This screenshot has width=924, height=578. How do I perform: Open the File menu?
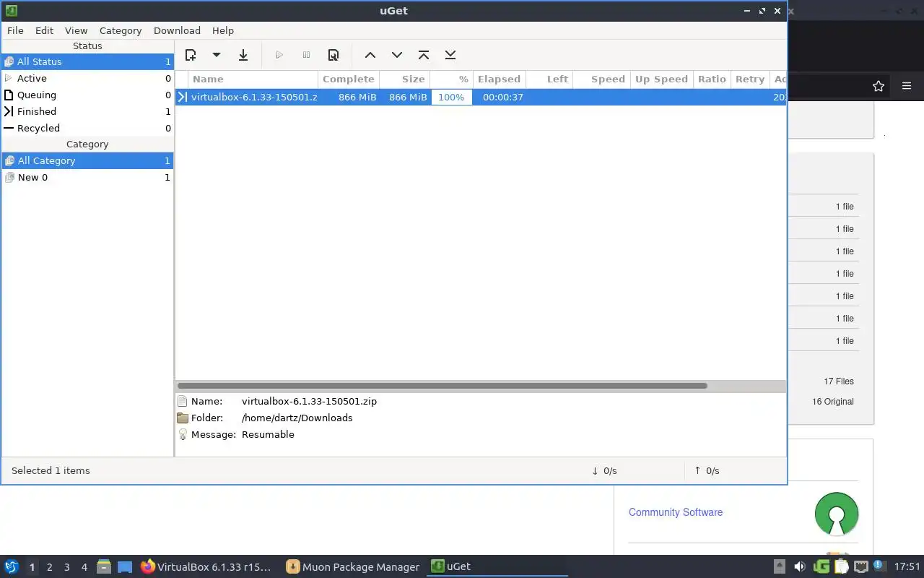coord(15,30)
